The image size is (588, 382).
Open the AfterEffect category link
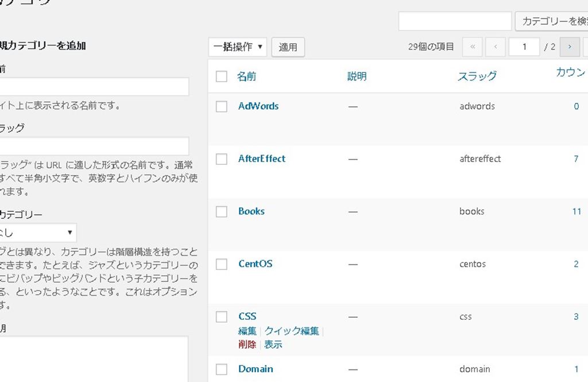[261, 159]
